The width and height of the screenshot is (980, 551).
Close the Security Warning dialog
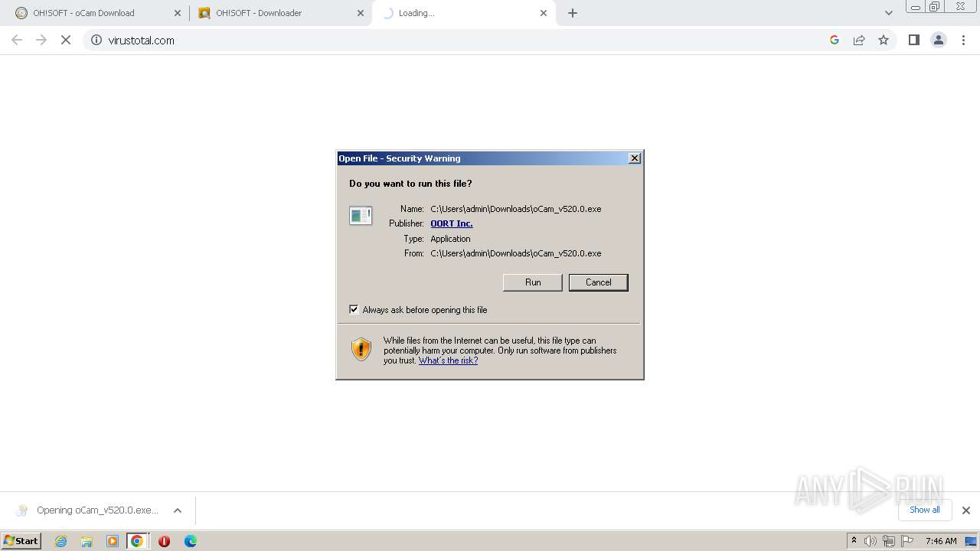[x=635, y=158]
